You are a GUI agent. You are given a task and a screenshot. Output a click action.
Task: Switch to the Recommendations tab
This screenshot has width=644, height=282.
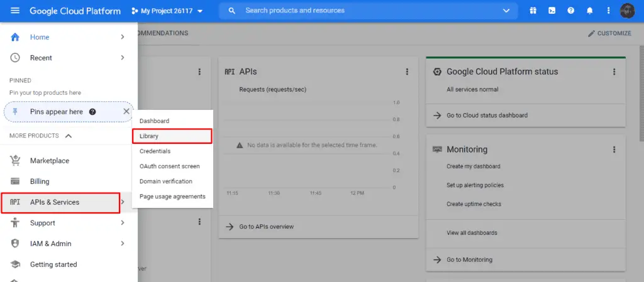[x=163, y=33]
